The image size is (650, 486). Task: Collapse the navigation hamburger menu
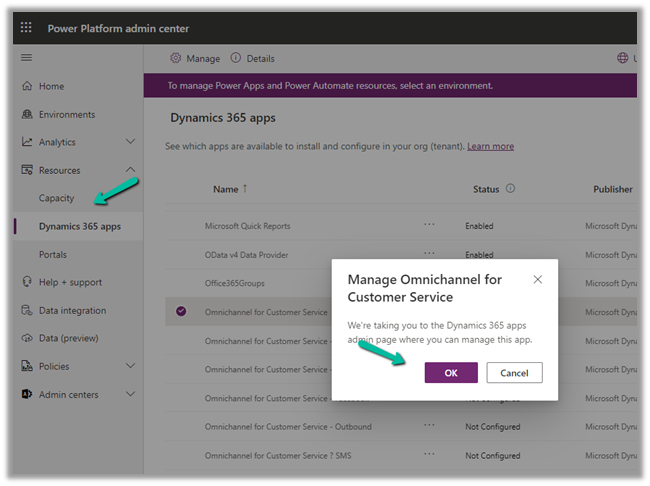pyautogui.click(x=27, y=59)
